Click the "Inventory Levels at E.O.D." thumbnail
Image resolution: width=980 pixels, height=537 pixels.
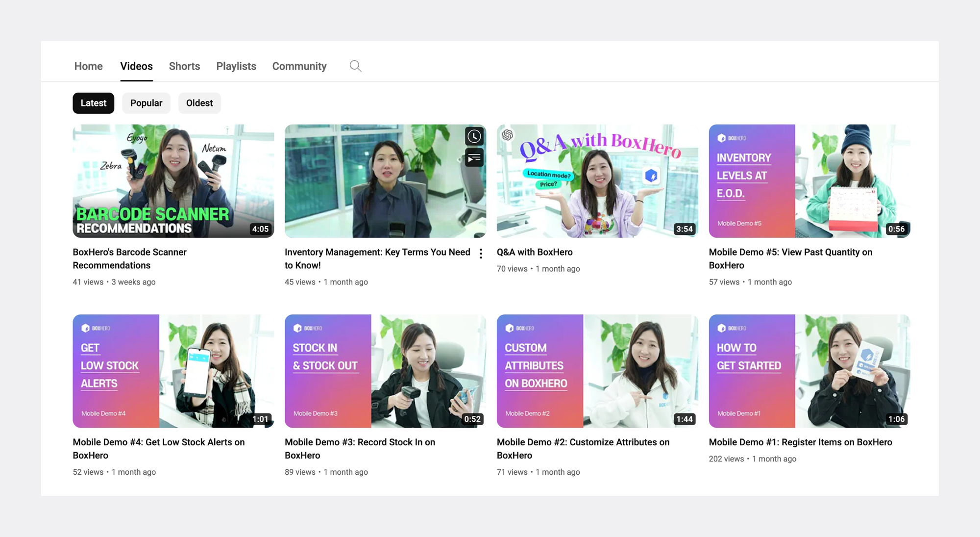809,181
